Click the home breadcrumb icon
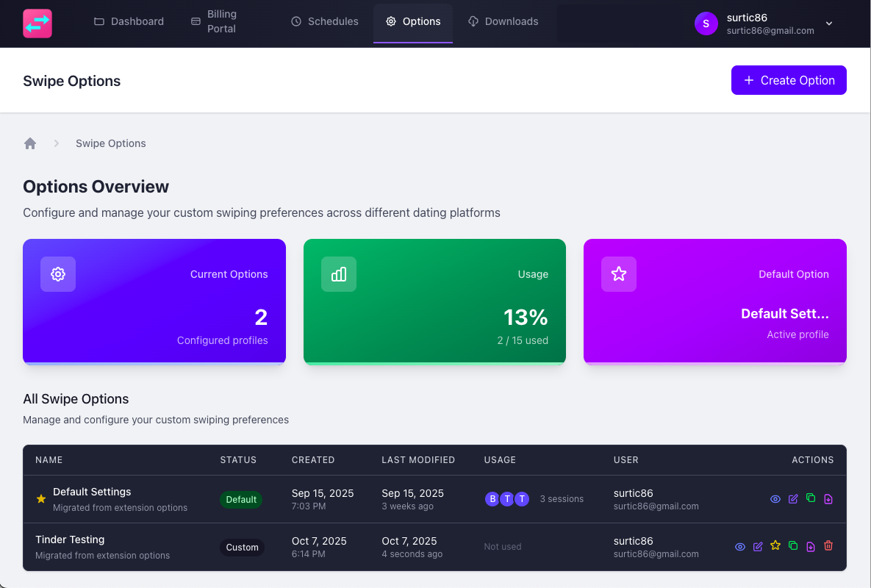871x588 pixels. coord(30,143)
